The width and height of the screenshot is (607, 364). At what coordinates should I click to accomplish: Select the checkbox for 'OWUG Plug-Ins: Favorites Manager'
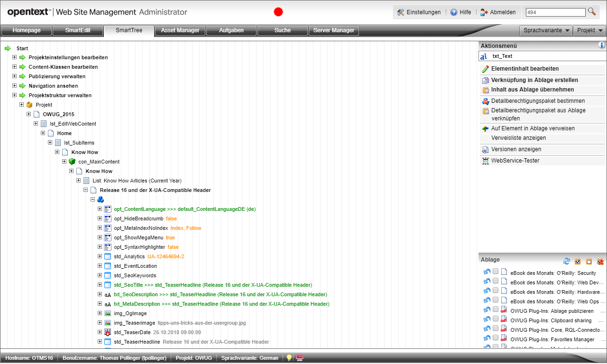[496, 338]
